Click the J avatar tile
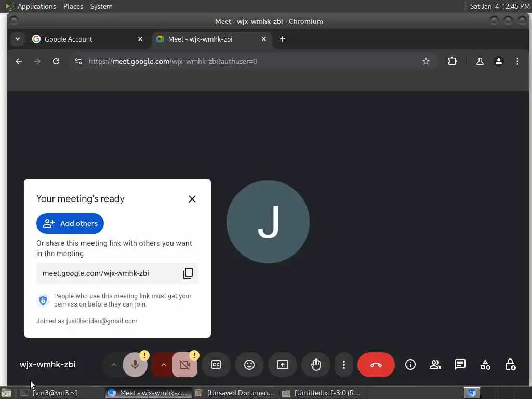This screenshot has height=399, width=532. (x=268, y=222)
